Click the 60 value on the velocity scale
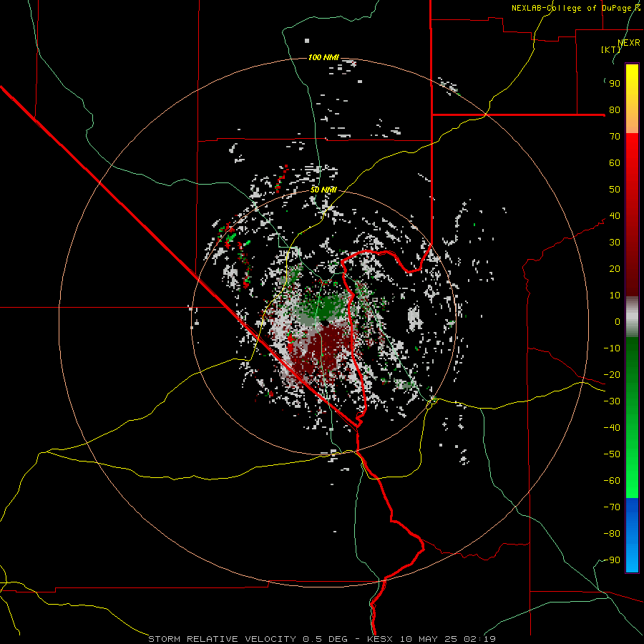The height and width of the screenshot is (644, 644). pos(615,163)
